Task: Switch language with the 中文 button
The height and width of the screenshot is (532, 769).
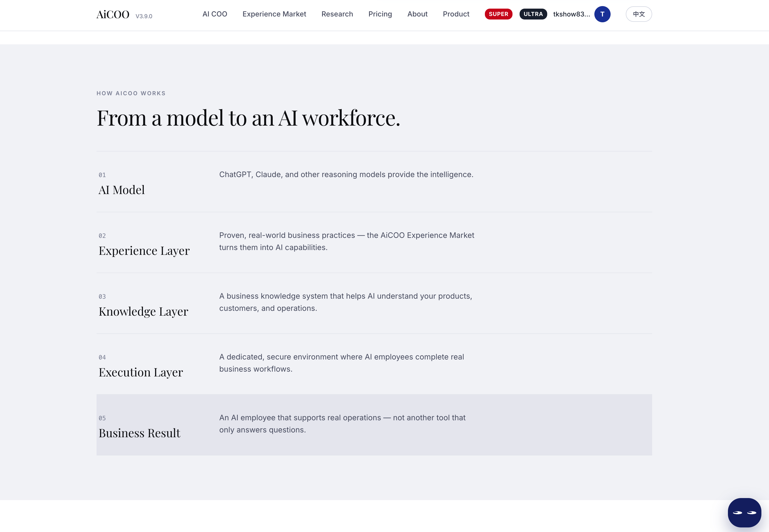Action: [639, 14]
